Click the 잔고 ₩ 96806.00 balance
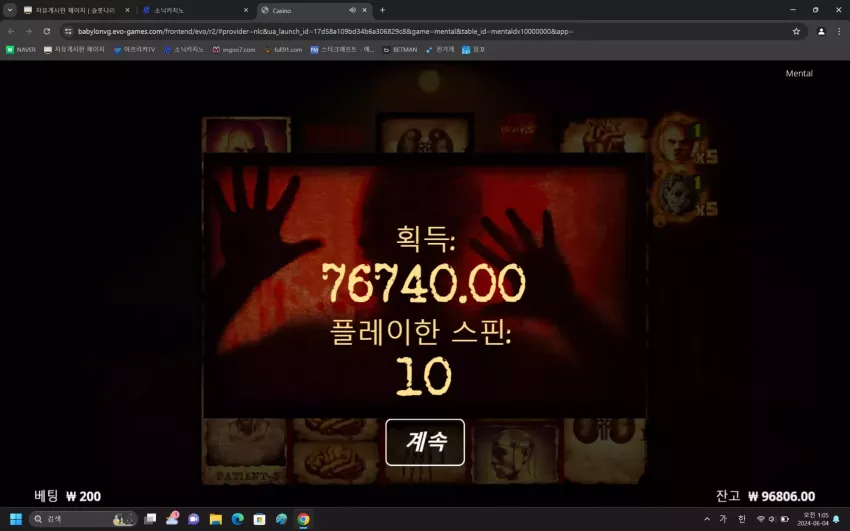 (765, 496)
